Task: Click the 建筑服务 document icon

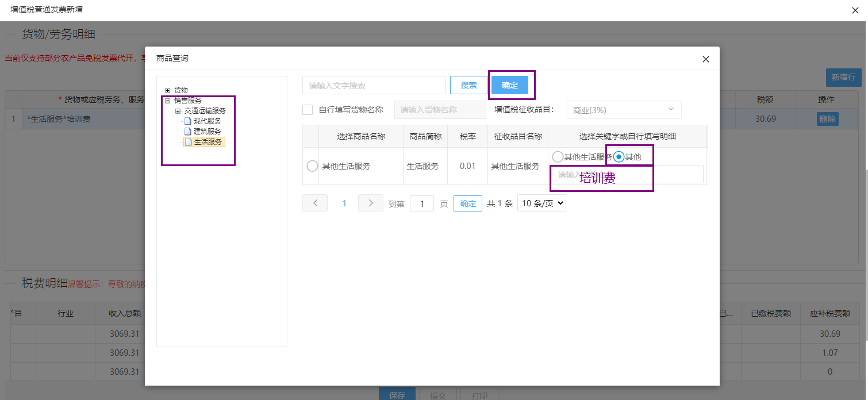Action: 187,132
